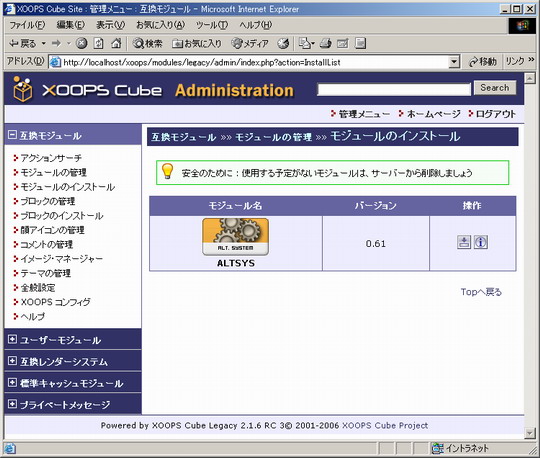Open イメージ・マネージャー in sidebar

[62, 259]
